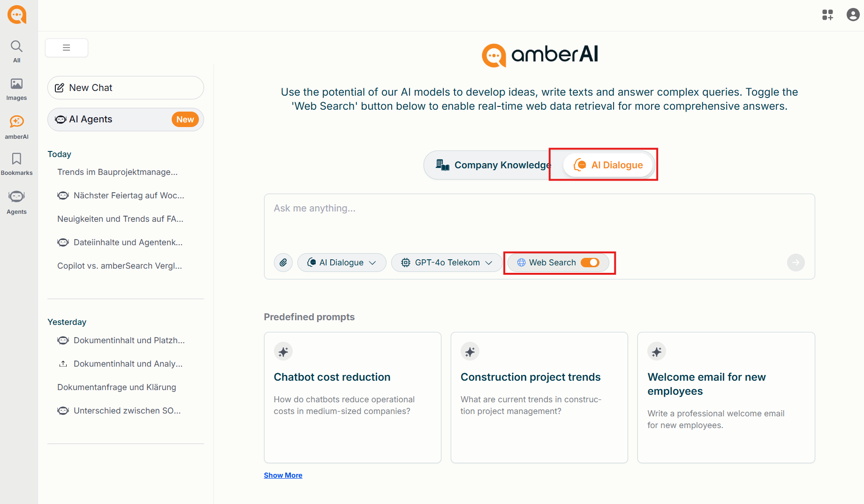Open the Agents sidebar icon
The height and width of the screenshot is (504, 864).
tap(16, 197)
